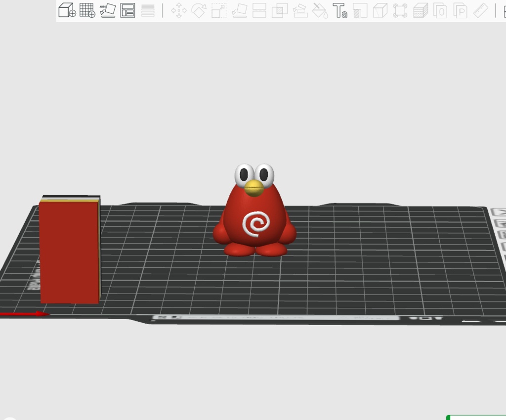This screenshot has height=420, width=506.
Task: Click the Arrange all objects icon
Action: point(127,10)
